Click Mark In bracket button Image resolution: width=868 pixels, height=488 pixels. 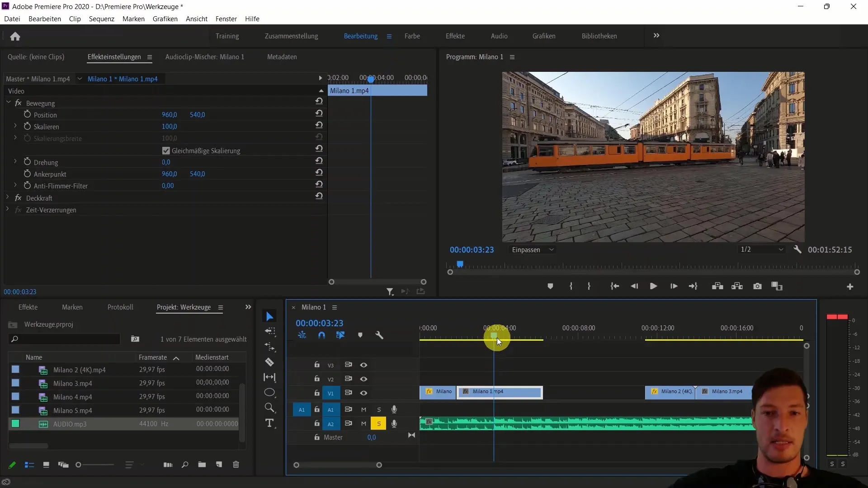click(x=571, y=286)
